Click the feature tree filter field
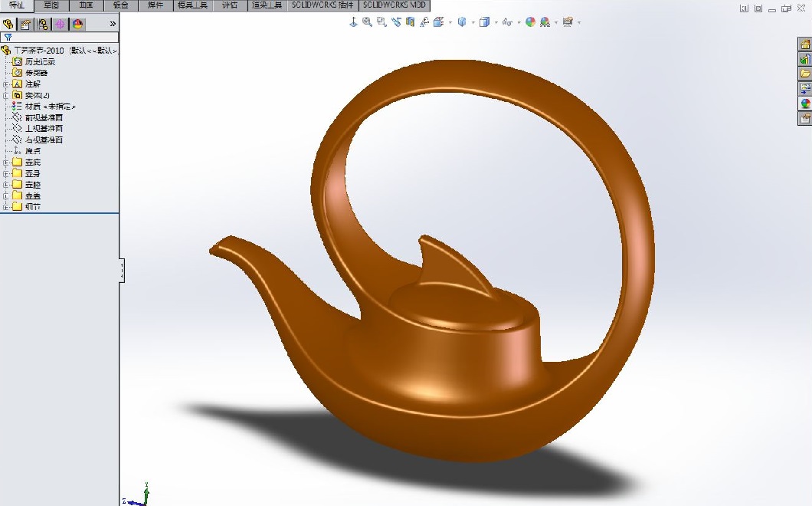The height and width of the screenshot is (506, 812). [x=61, y=37]
